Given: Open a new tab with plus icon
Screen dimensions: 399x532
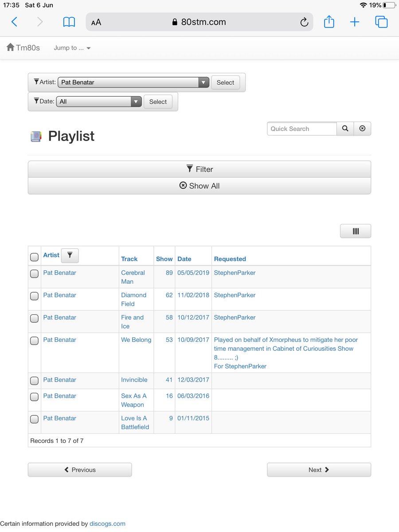Looking at the screenshot, I should pyautogui.click(x=355, y=22).
